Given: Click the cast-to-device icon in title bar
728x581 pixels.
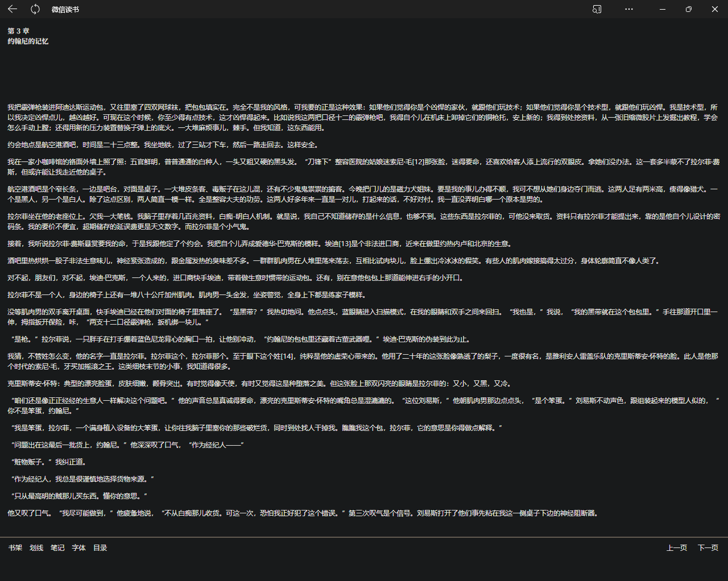Looking at the screenshot, I should pyautogui.click(x=597, y=9).
